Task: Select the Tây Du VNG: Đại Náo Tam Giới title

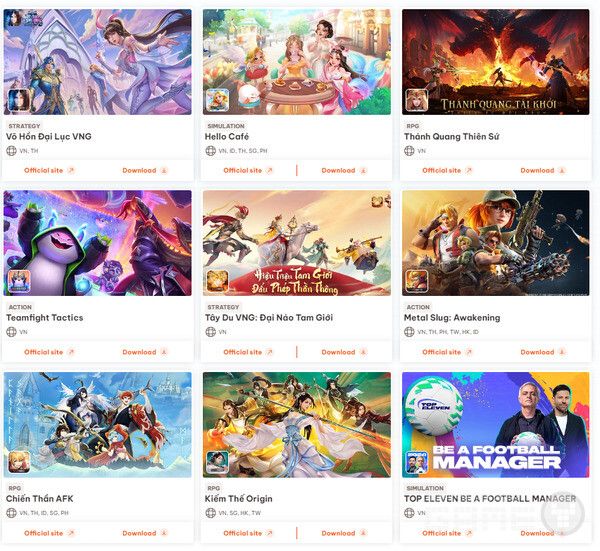Action: tap(269, 318)
